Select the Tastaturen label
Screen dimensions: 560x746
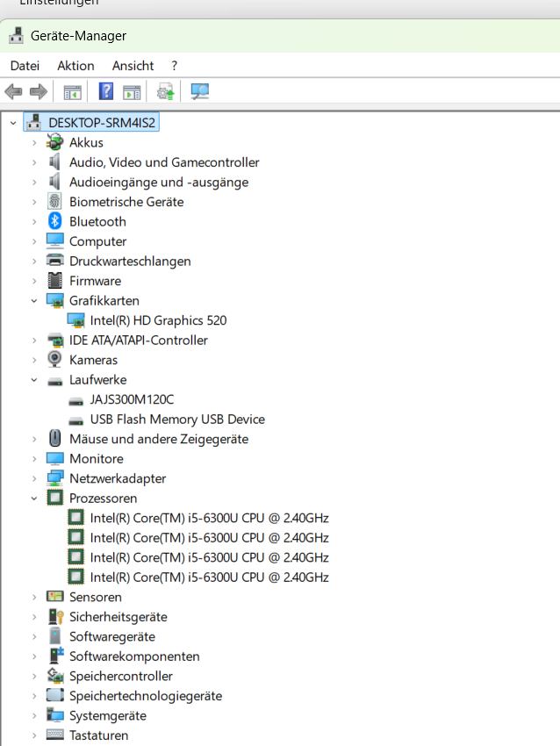pos(99,735)
